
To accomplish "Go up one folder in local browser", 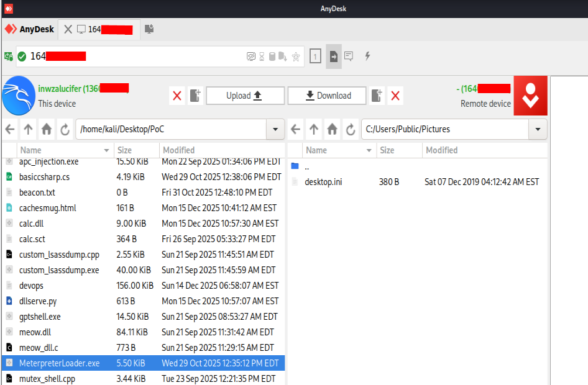I will point(28,130).
